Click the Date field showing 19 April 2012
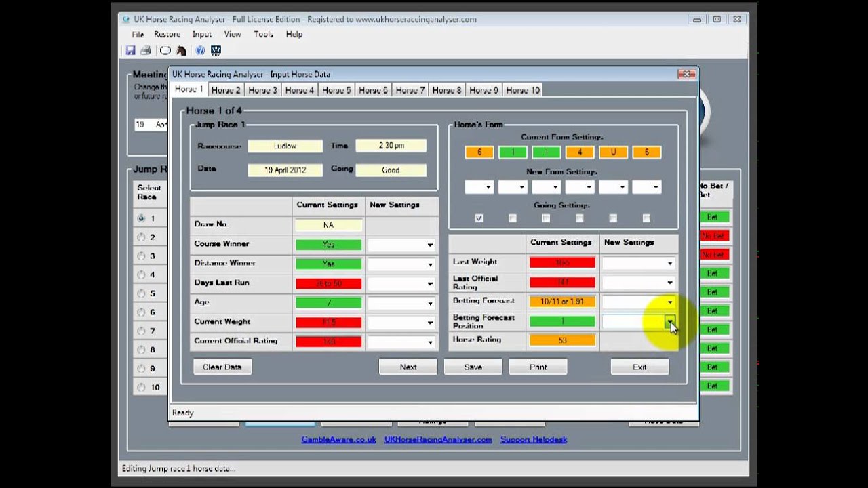 pyautogui.click(x=285, y=170)
